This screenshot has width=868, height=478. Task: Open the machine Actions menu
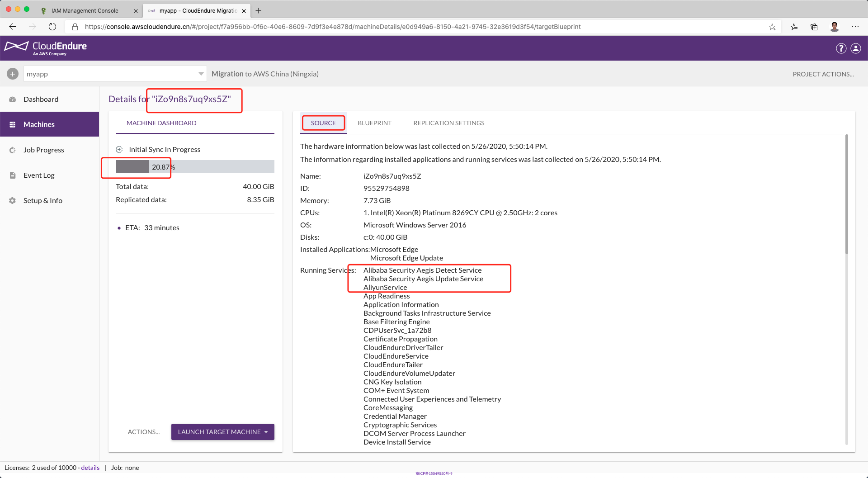143,432
